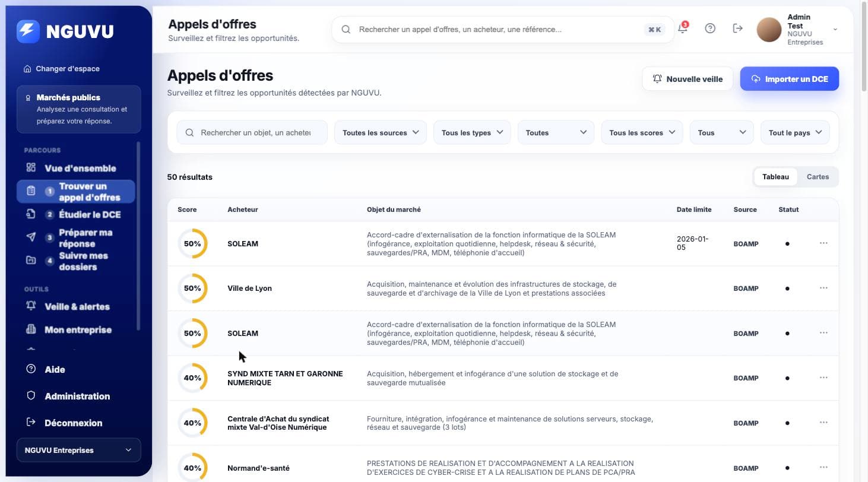Click the Veille & alertes bell icon
The image size is (868, 482).
[31, 306]
